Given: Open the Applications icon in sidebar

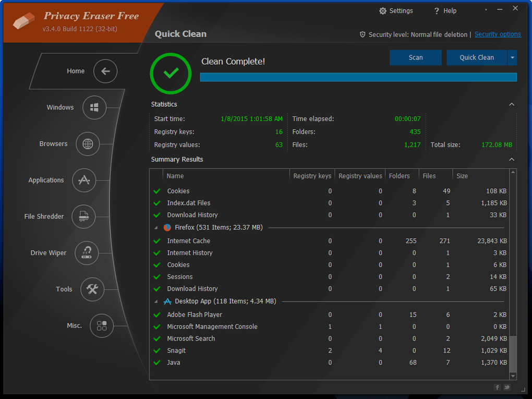Looking at the screenshot, I should 84,180.
